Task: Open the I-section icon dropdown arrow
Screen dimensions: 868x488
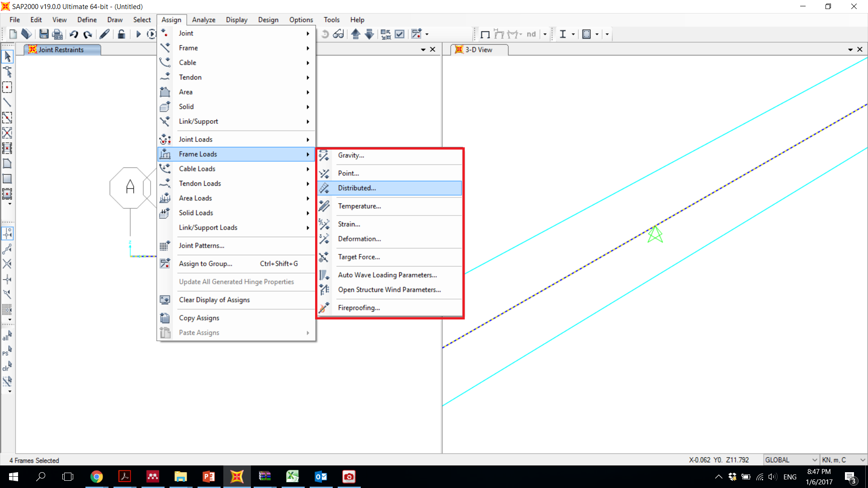Action: (573, 34)
